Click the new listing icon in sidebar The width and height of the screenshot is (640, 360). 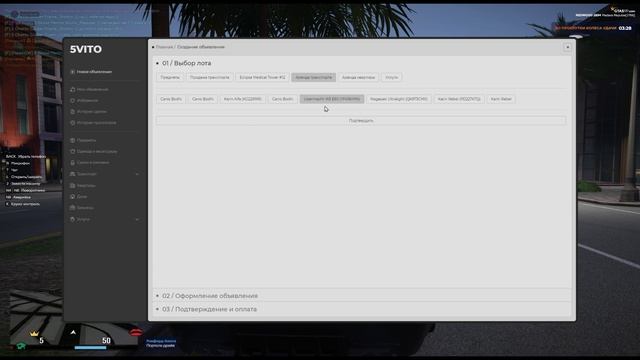(x=72, y=72)
